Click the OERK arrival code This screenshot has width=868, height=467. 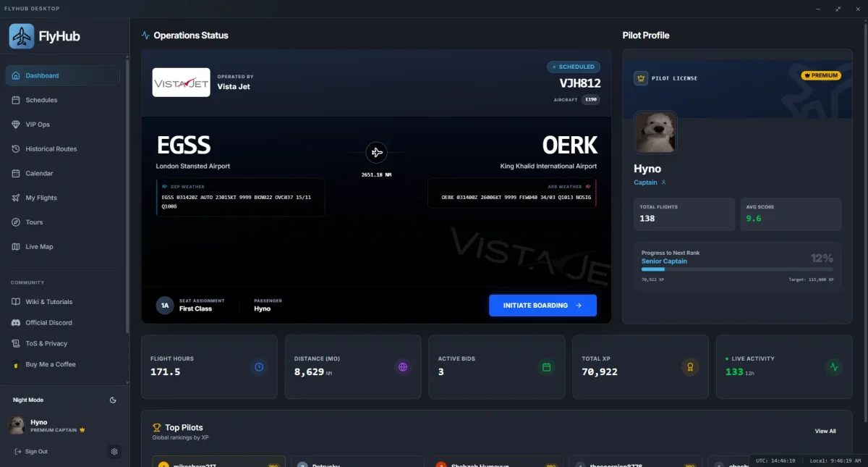(570, 146)
